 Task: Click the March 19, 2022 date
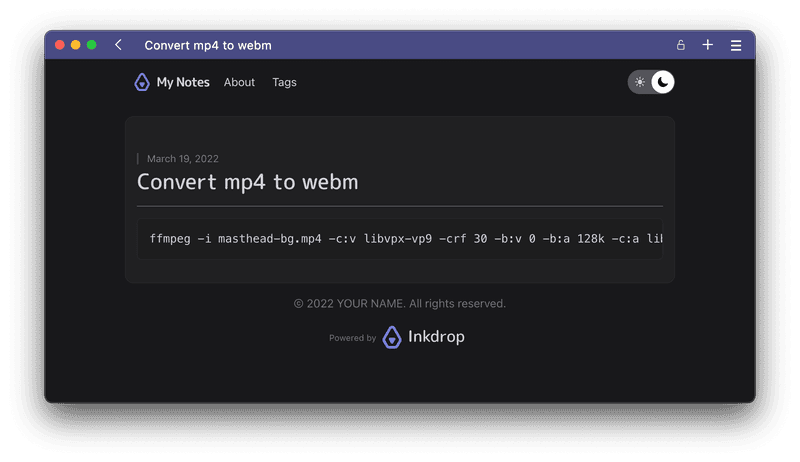click(x=182, y=158)
